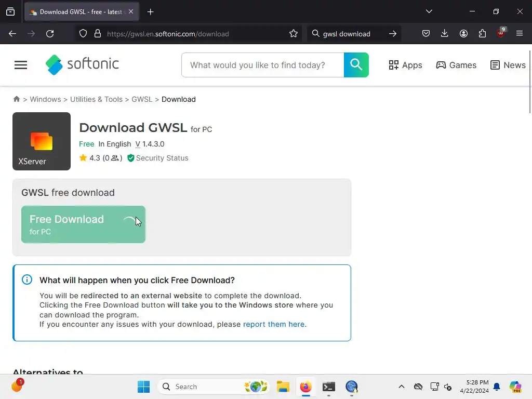The height and width of the screenshot is (399, 532).
Task: Bookmark this page with star icon
Action: tap(294, 34)
